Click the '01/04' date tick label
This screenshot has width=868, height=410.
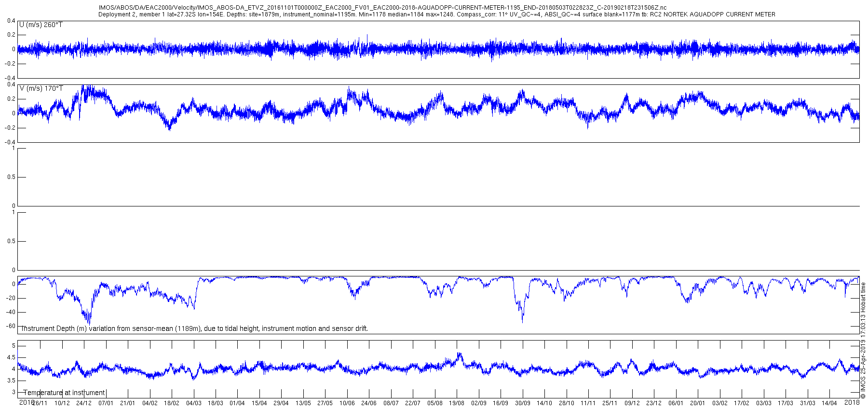pos(237,403)
